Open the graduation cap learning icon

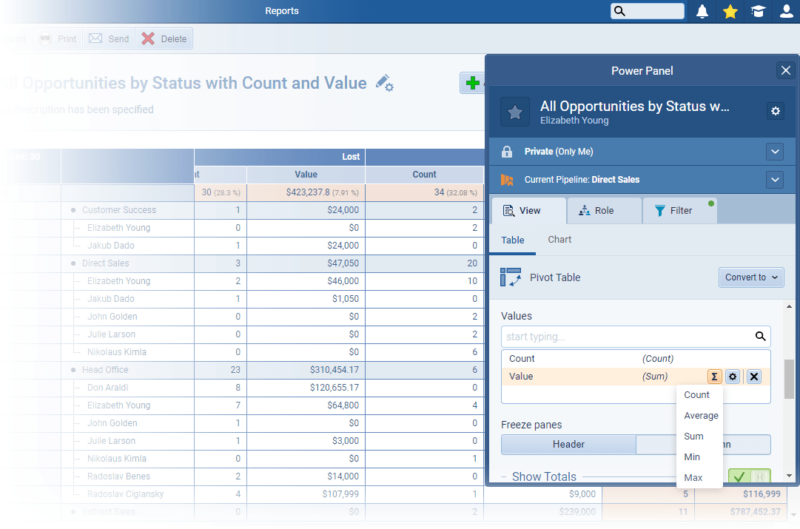click(x=758, y=11)
